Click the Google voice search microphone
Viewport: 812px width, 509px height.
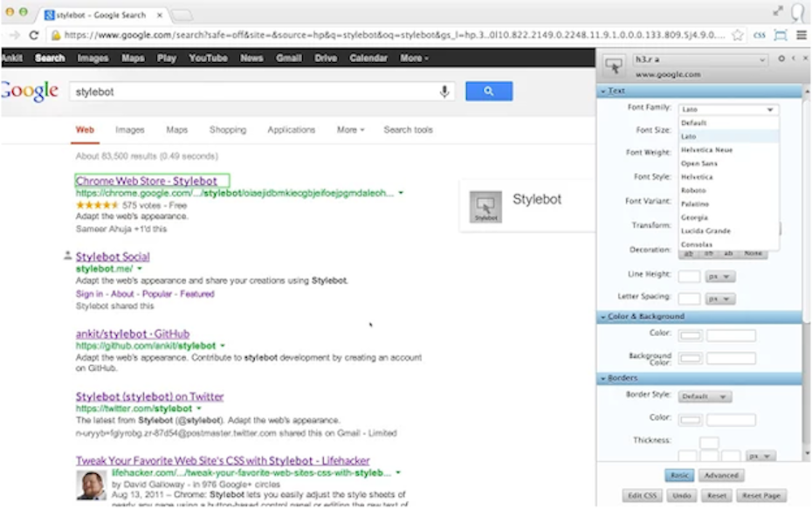[444, 92]
